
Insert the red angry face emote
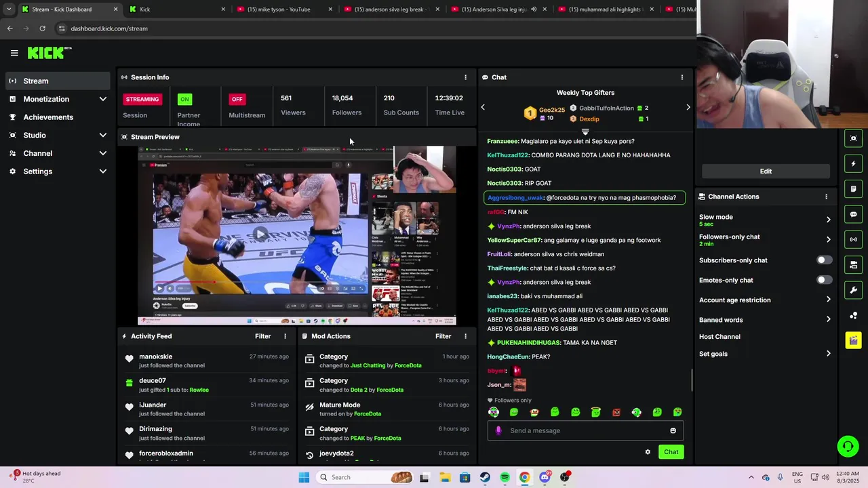616,412
